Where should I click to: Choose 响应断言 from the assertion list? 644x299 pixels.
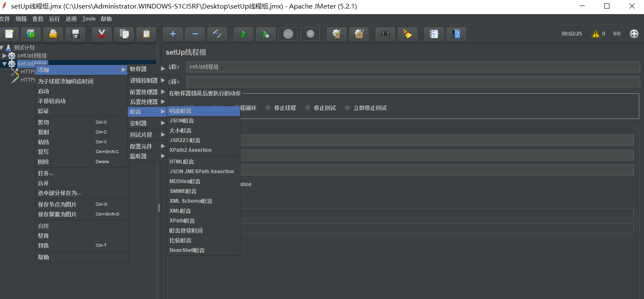[203, 111]
